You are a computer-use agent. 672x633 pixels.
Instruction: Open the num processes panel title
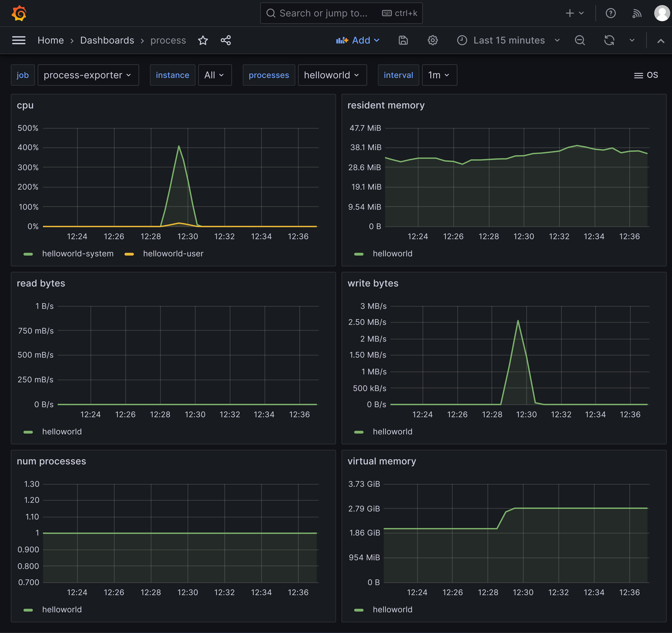click(51, 461)
